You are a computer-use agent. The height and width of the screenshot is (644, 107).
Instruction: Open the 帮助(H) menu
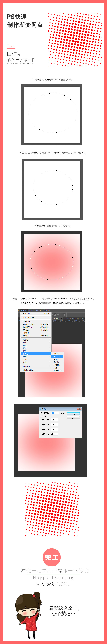[x=47, y=310]
